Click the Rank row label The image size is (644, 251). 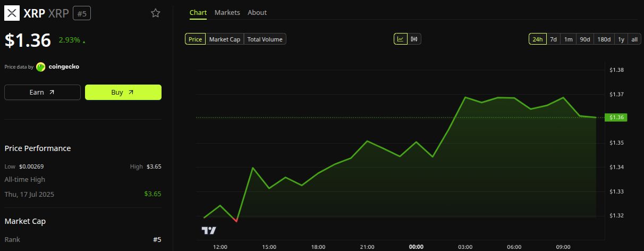click(12, 240)
